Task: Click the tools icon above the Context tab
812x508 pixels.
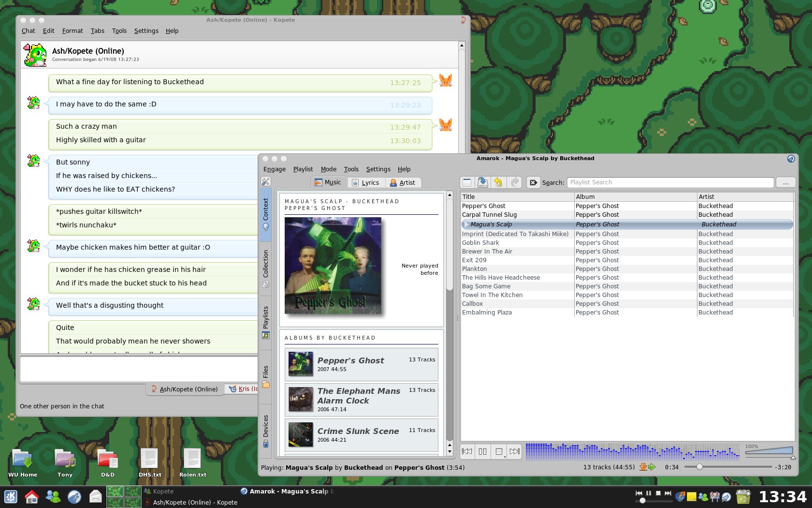Action: click(x=265, y=181)
